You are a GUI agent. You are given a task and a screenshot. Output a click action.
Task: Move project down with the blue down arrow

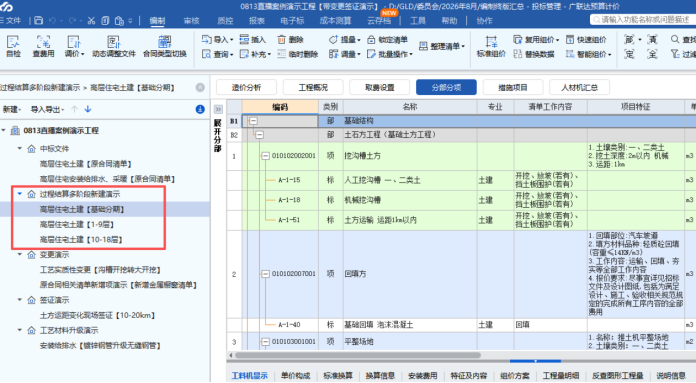88,109
